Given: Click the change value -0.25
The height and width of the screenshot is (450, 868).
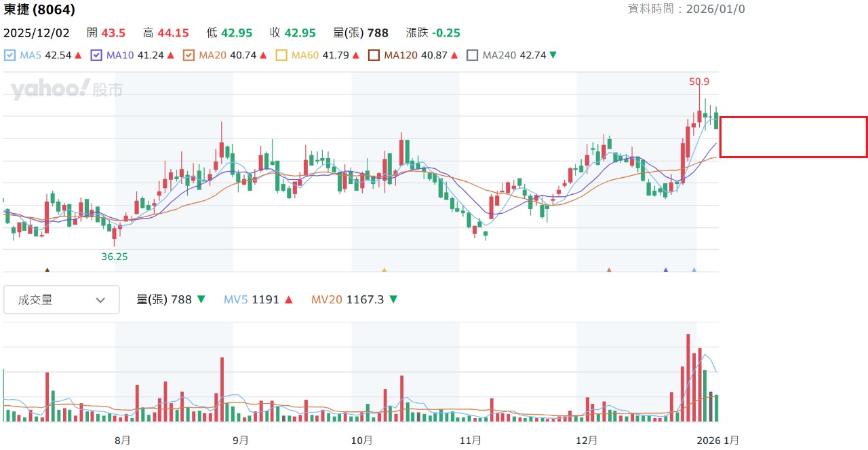Looking at the screenshot, I should click(x=446, y=33).
